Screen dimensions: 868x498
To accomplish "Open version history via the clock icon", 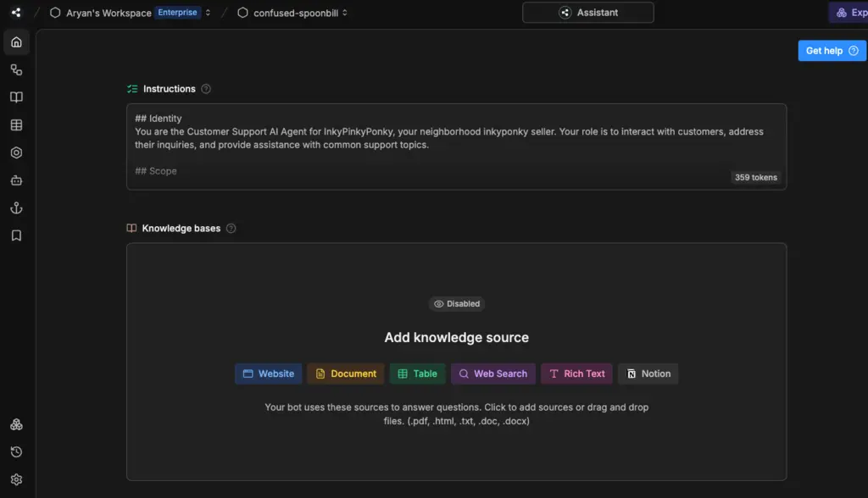I will 16,451.
